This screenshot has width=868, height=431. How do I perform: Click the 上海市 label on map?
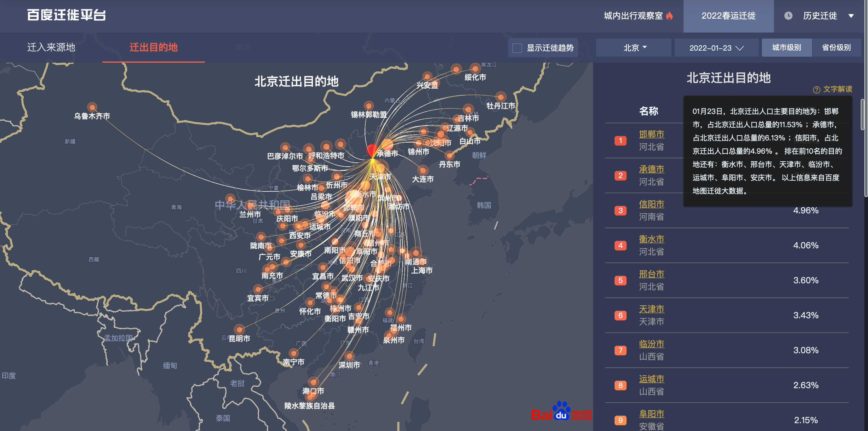click(422, 270)
